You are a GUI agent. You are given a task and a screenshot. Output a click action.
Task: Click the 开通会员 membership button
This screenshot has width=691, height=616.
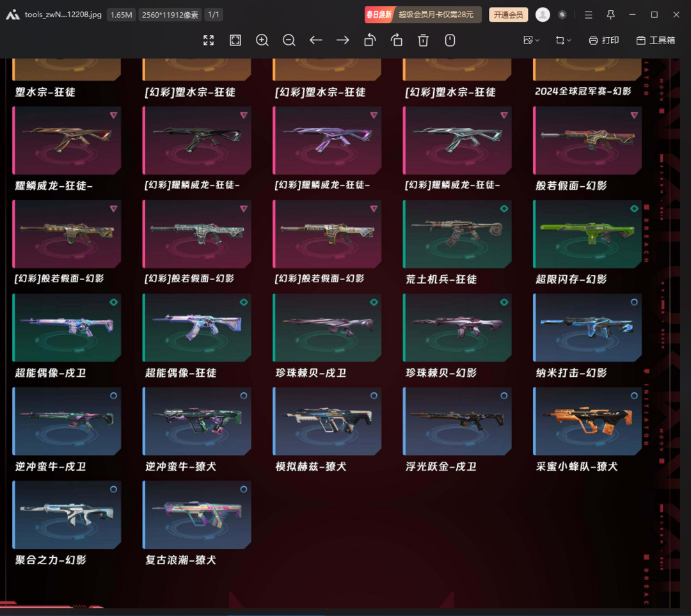509,15
